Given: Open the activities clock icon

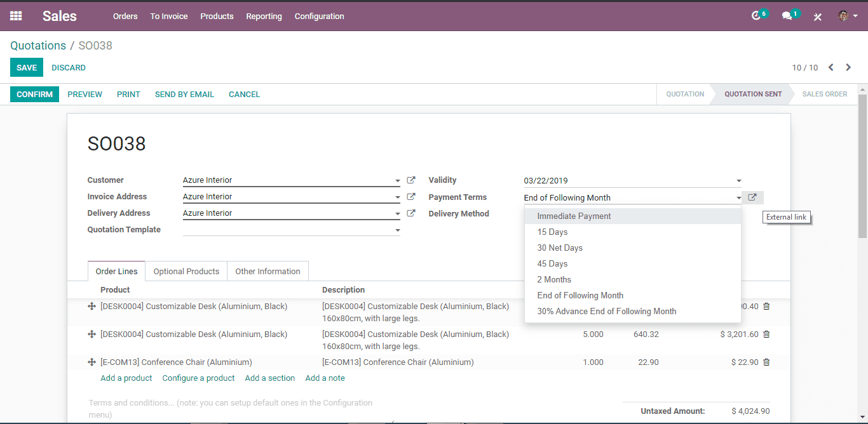Looking at the screenshot, I should 756,16.
